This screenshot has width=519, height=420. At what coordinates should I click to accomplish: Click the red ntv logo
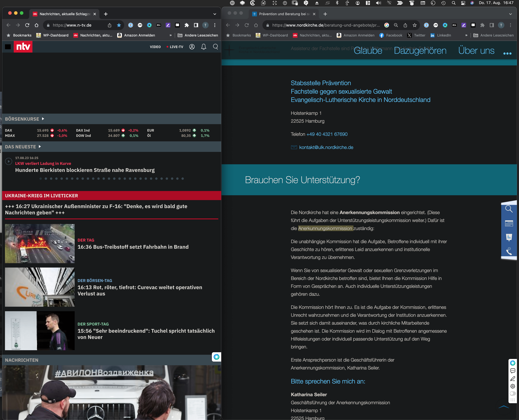point(23,46)
